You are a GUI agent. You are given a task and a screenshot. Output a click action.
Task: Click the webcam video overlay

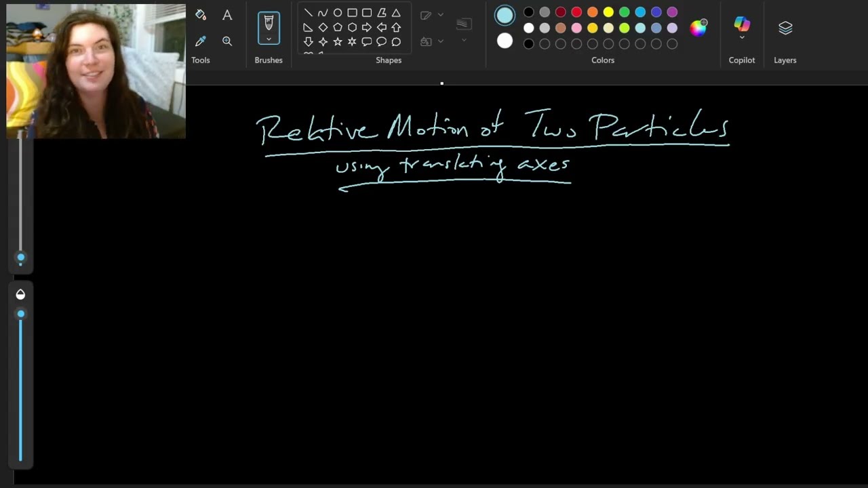coord(96,71)
